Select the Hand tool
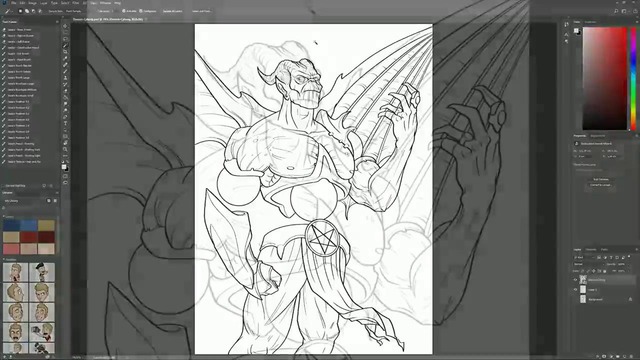Image resolution: width=640 pixels, height=360 pixels. [65, 143]
